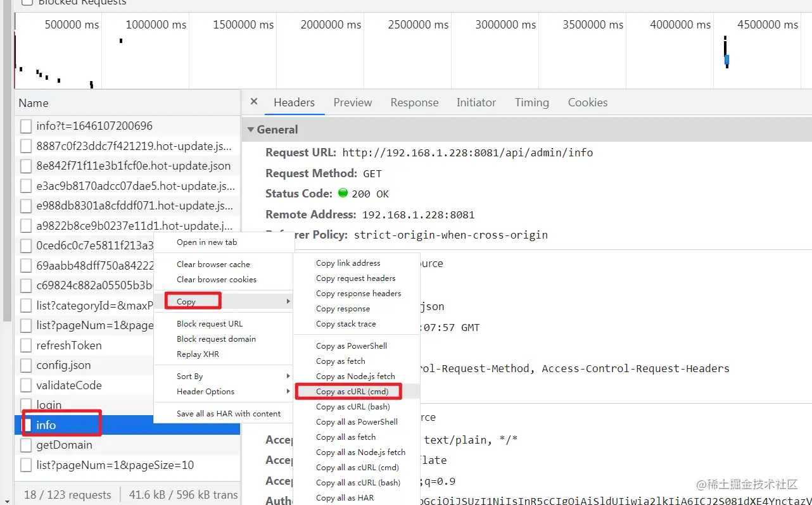Choose Copy response
The width and height of the screenshot is (812, 505).
point(357,309)
